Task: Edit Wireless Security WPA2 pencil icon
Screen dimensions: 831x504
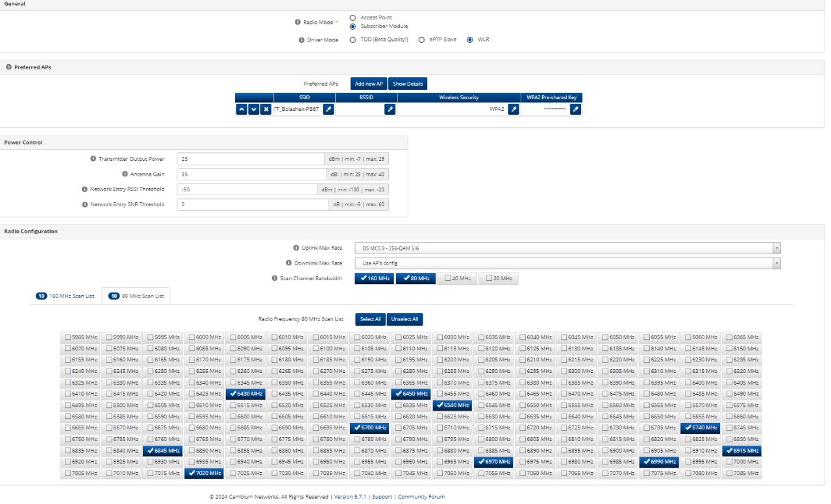Action: coord(514,110)
